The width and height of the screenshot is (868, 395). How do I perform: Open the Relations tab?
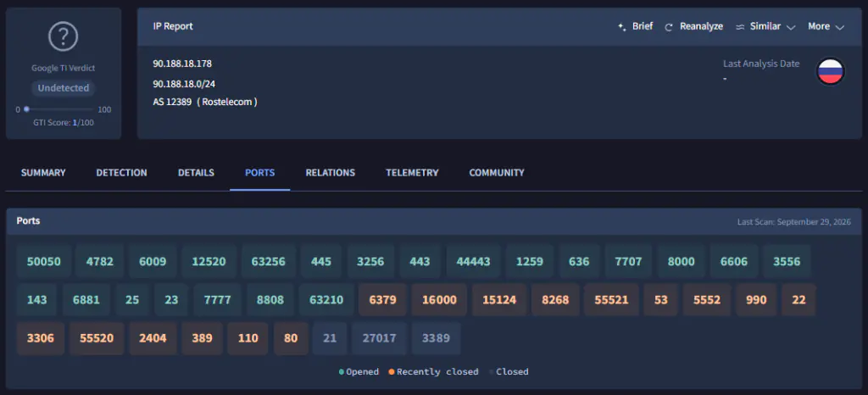coord(331,173)
